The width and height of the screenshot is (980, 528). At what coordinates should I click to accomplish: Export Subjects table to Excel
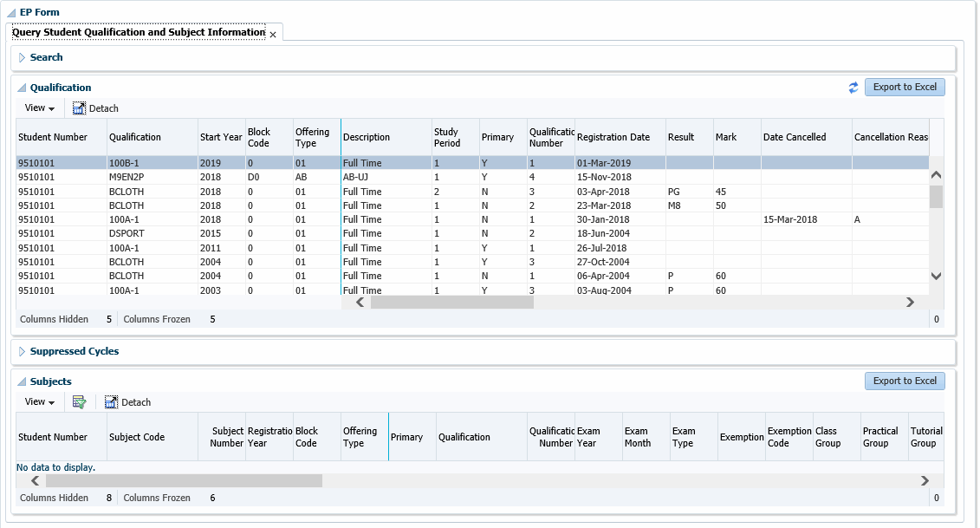click(x=905, y=381)
